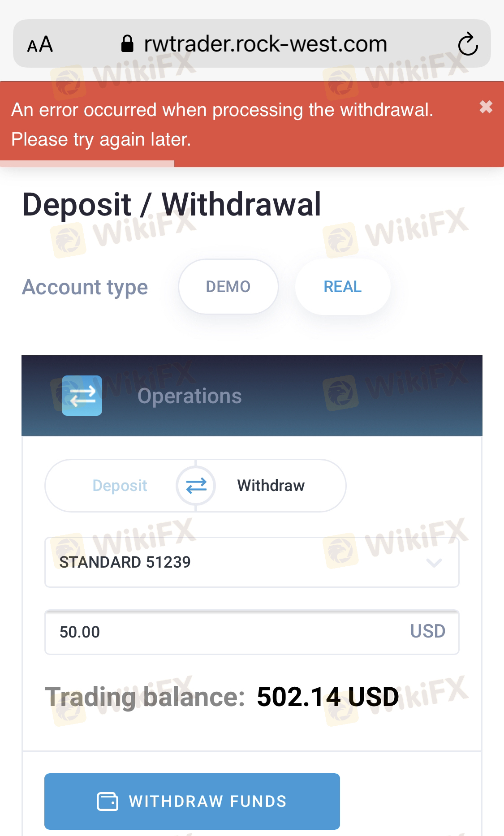Open the AA reader text options
The image size is (504, 836).
(x=40, y=44)
